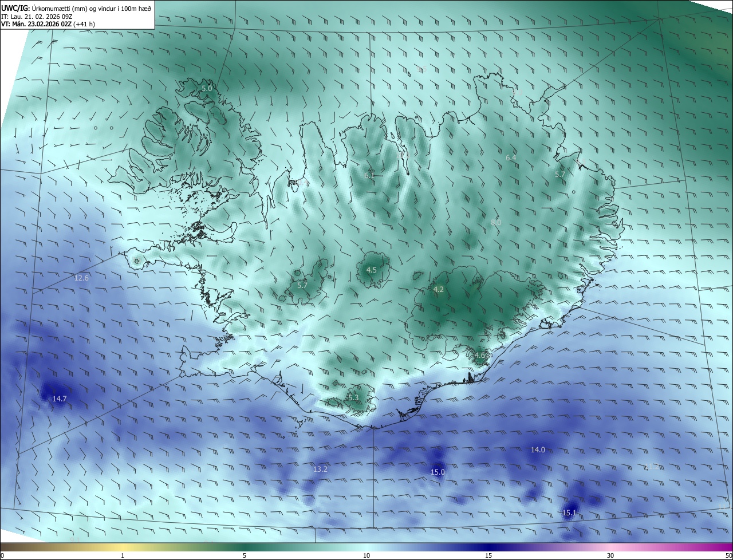Click the 5.7 value on the western glacier
This screenshot has height=560, width=733.
[x=302, y=285]
